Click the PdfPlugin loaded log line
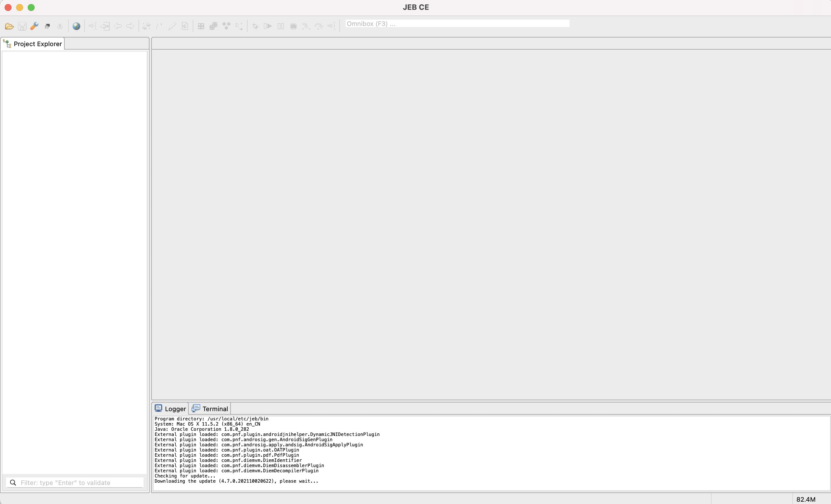The height and width of the screenshot is (504, 831). [x=227, y=455]
